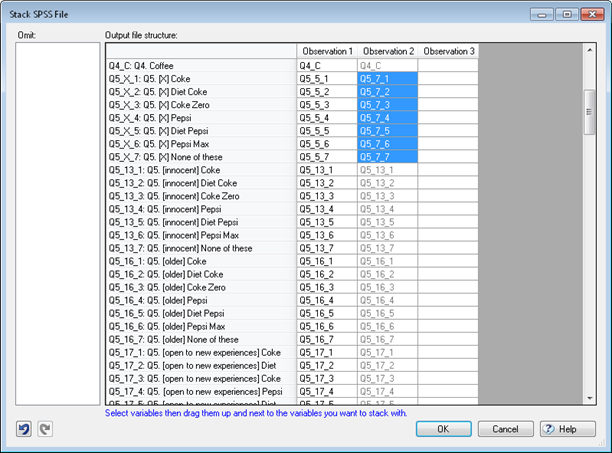Viewport: 612px width, 453px height.
Task: Minimize the Stack SPSS File dialog
Action: 542,14
